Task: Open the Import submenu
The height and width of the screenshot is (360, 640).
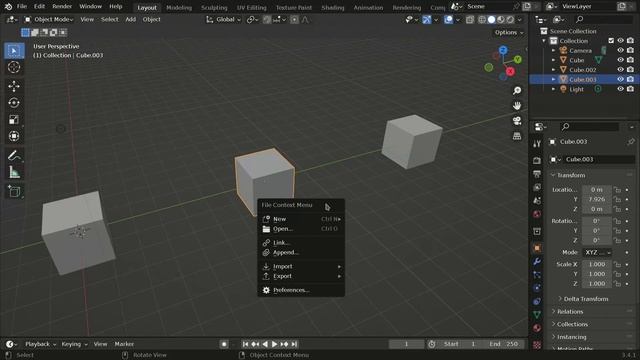Action: pos(301,267)
